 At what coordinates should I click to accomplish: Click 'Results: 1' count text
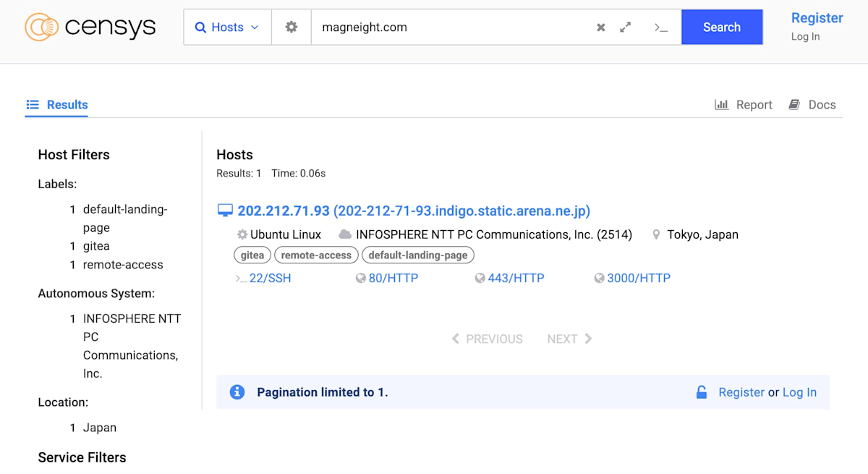239,174
